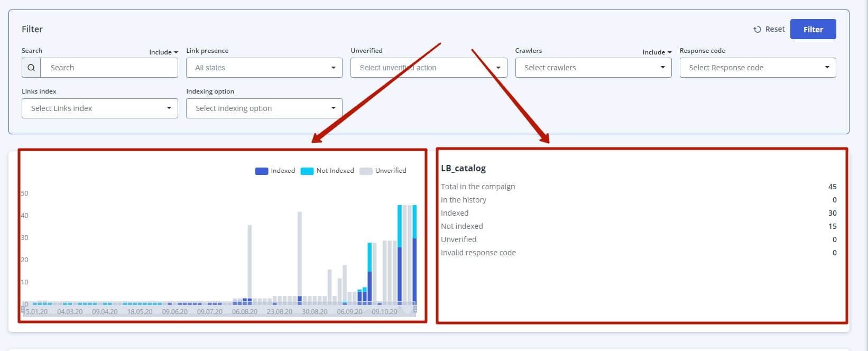Click the value 45 for total in campaign

click(833, 187)
